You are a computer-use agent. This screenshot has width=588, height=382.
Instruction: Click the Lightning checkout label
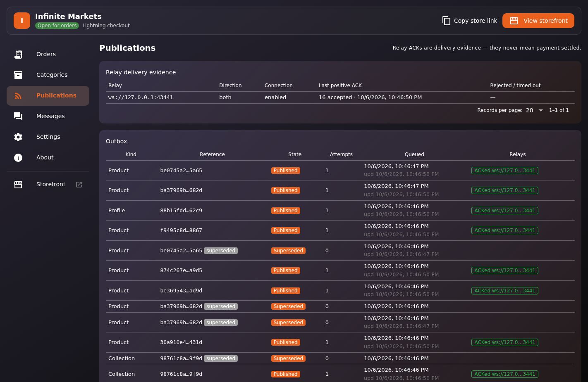(x=106, y=26)
